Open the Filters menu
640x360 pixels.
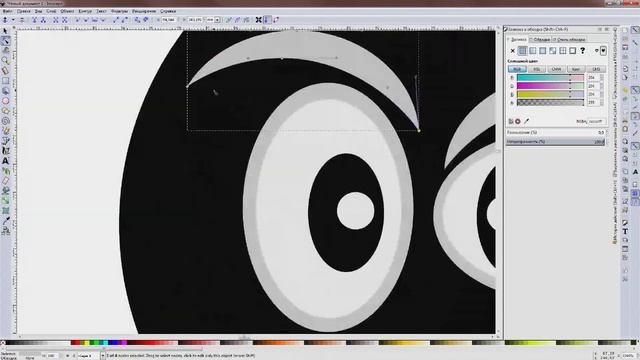pyautogui.click(x=120, y=11)
